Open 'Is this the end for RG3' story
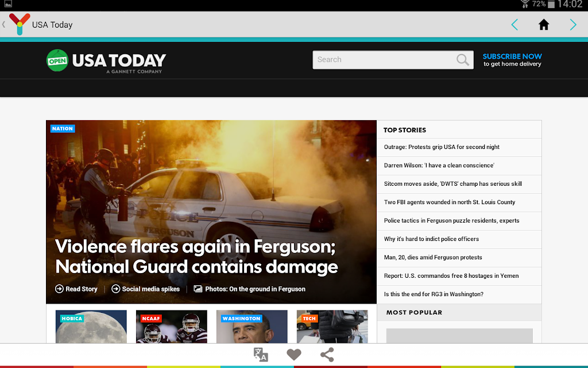 click(434, 294)
